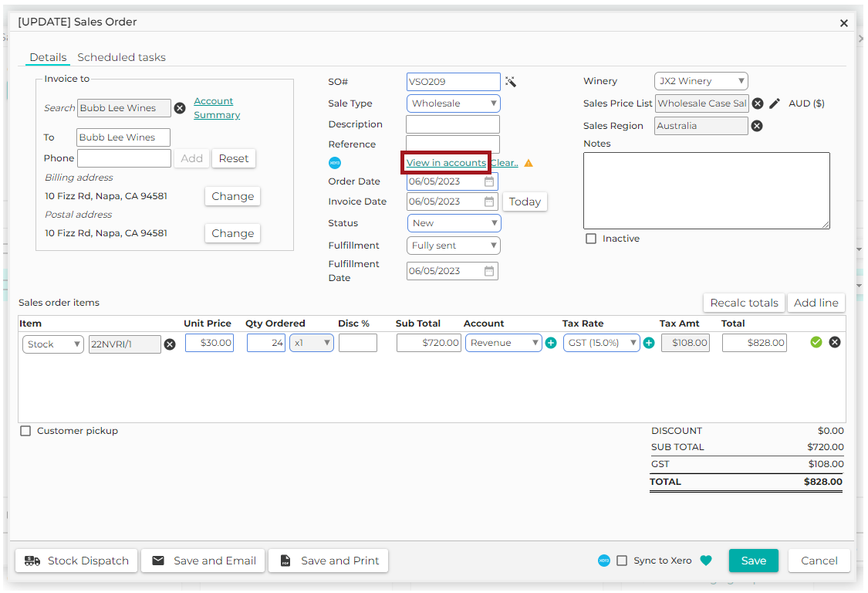Add a new tax rate with plus icon
The width and height of the screenshot is (868, 593).
pos(649,343)
